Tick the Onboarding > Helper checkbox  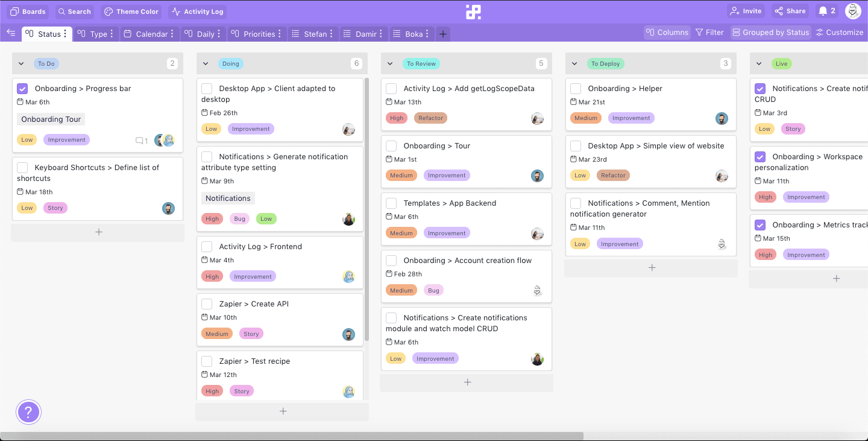(x=576, y=89)
